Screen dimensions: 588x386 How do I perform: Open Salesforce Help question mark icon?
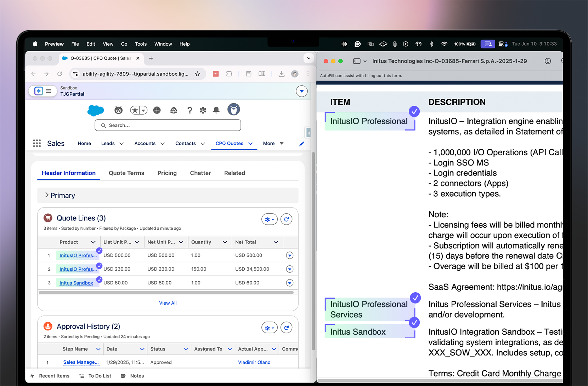coord(190,110)
